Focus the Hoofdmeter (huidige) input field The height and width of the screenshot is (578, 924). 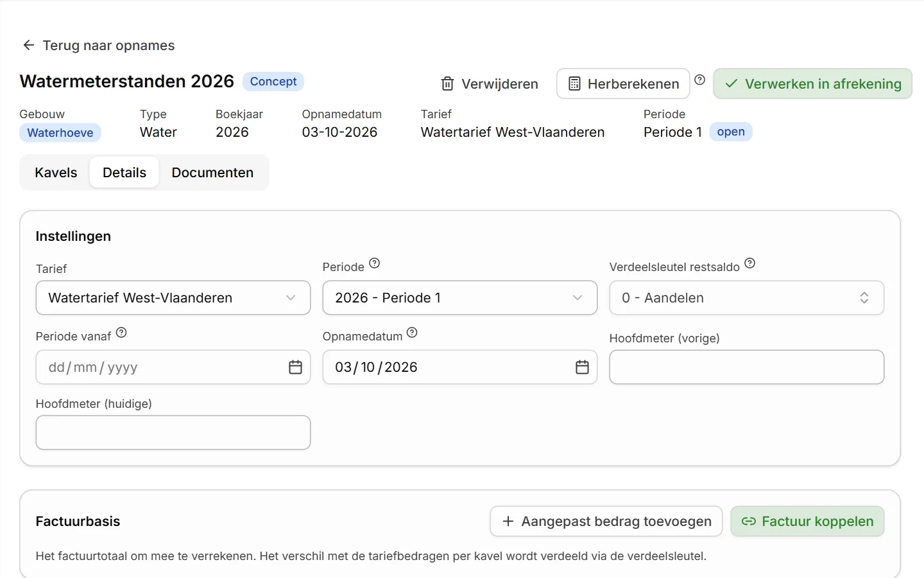(173, 433)
